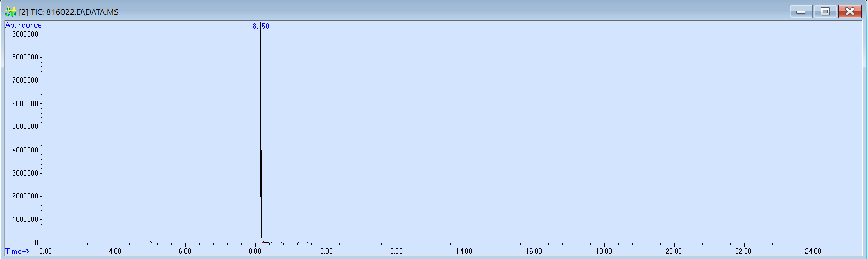Click the chromatogram window icon in title bar
The image size is (868, 259).
coord(10,12)
